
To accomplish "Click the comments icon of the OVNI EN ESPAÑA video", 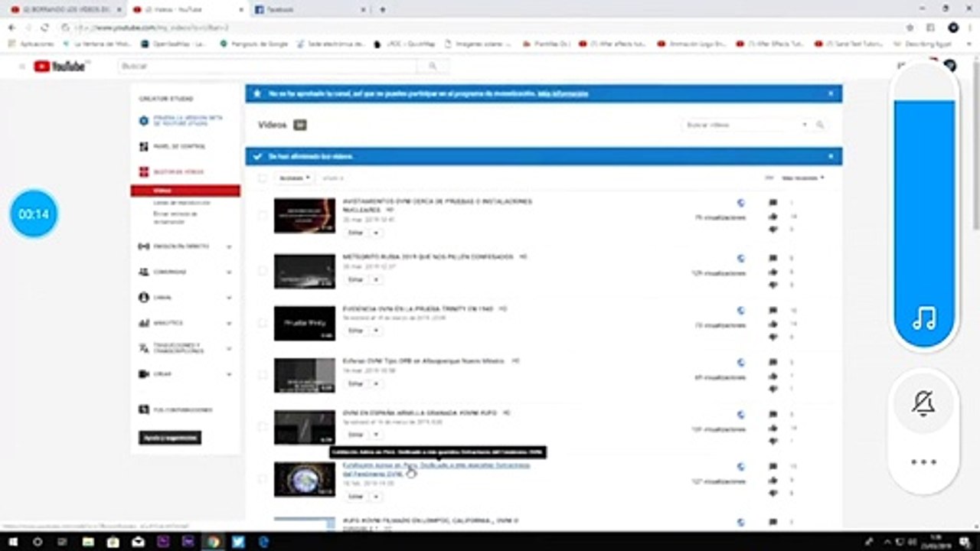I will [x=773, y=415].
